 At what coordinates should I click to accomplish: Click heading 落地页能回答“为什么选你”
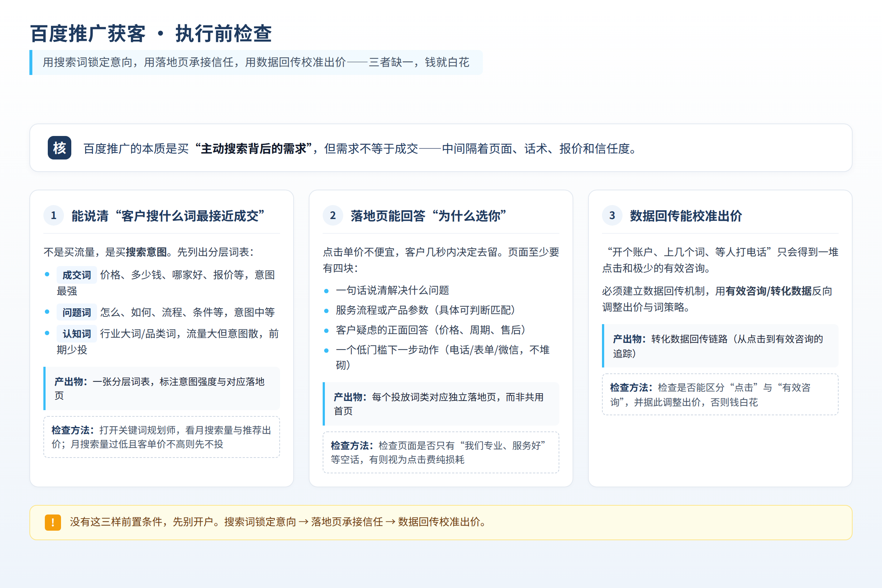pos(428,216)
